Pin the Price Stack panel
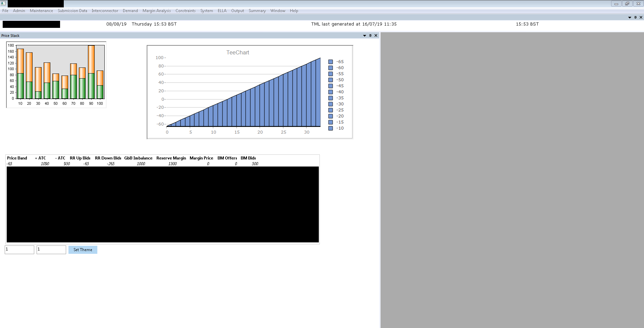The image size is (644, 328). (x=370, y=36)
